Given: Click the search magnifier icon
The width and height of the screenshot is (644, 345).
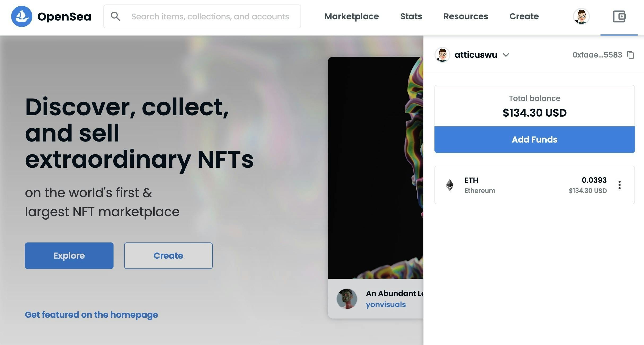Looking at the screenshot, I should 115,16.
